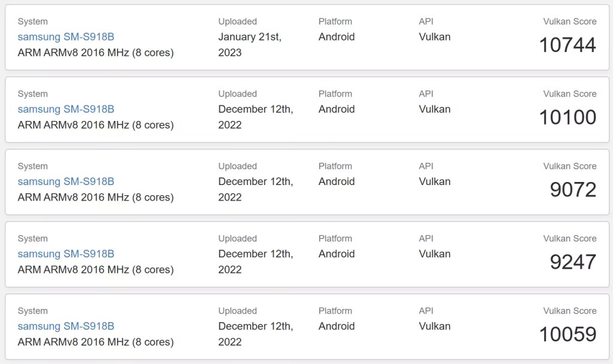Click the 10059 Vulkan score number

568,335
